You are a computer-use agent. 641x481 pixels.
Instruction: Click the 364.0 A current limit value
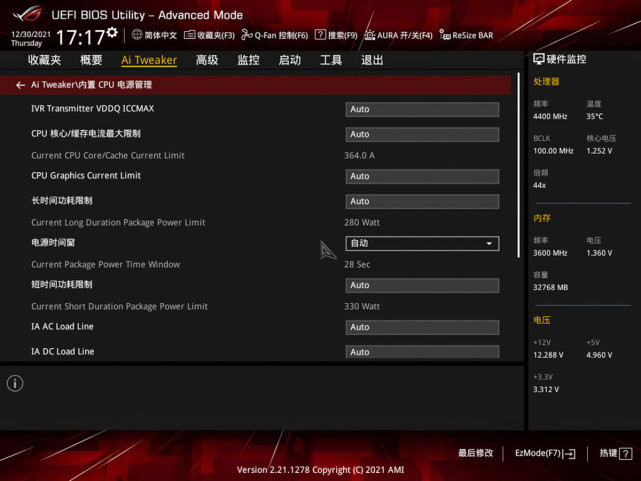coord(359,156)
